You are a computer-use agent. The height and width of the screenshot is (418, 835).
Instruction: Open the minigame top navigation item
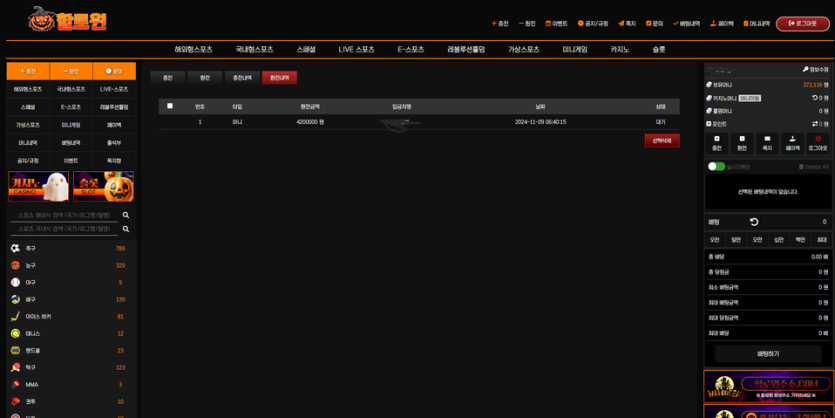coord(575,50)
